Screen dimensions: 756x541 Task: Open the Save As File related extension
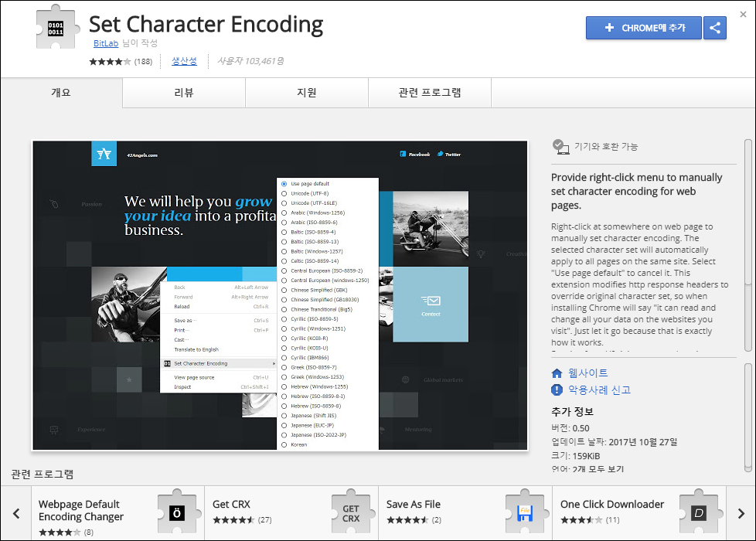[465, 513]
